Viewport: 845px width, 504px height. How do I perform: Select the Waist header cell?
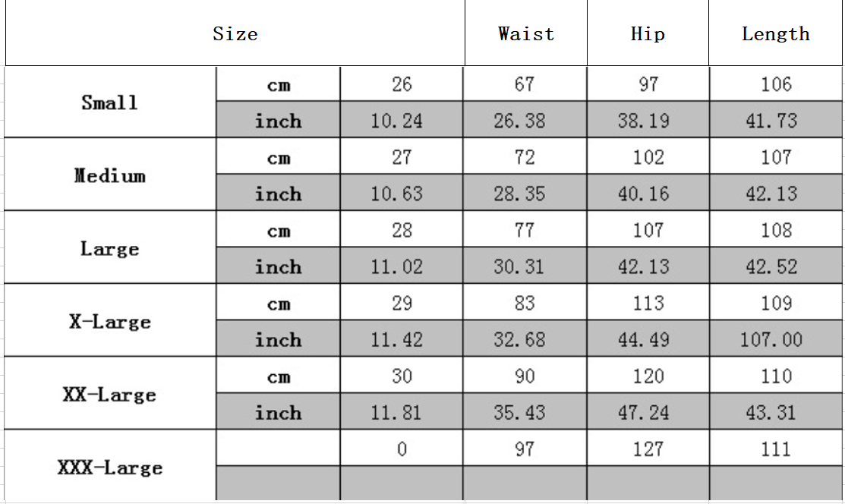pos(526,33)
